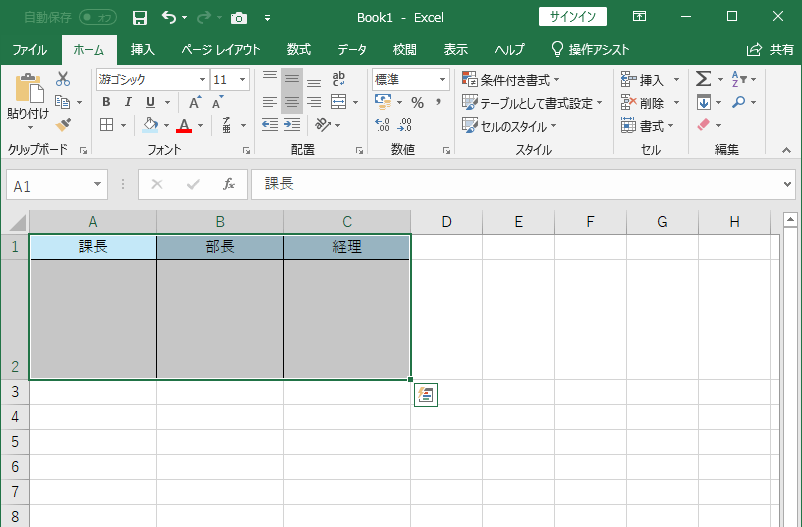This screenshot has height=527, width=802.
Task: Open Conditional Formatting (条件付き書式) menu
Action: pos(510,80)
